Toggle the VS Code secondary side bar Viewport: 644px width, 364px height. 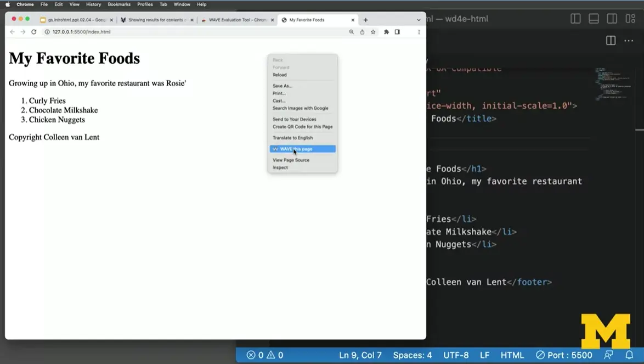click(x=612, y=19)
